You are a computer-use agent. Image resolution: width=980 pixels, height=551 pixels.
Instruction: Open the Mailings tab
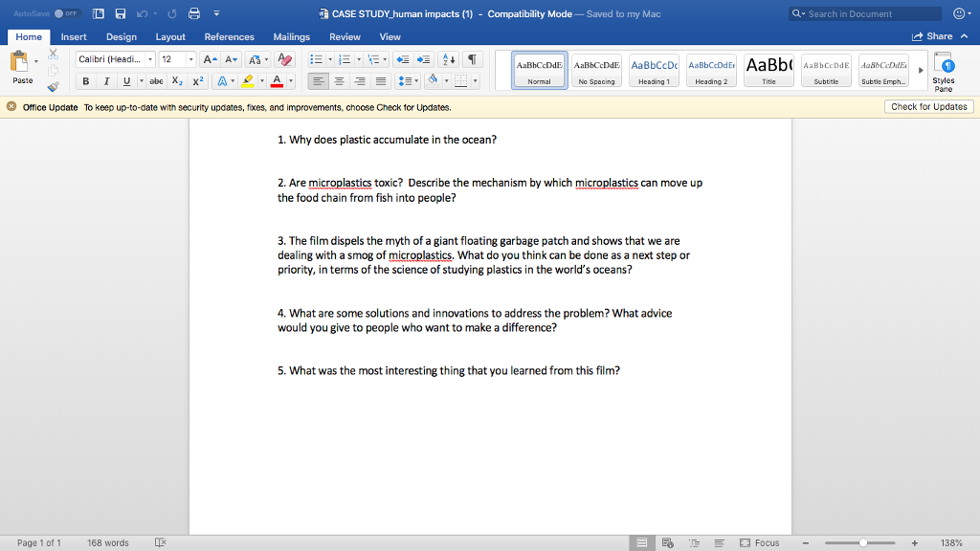pos(291,37)
